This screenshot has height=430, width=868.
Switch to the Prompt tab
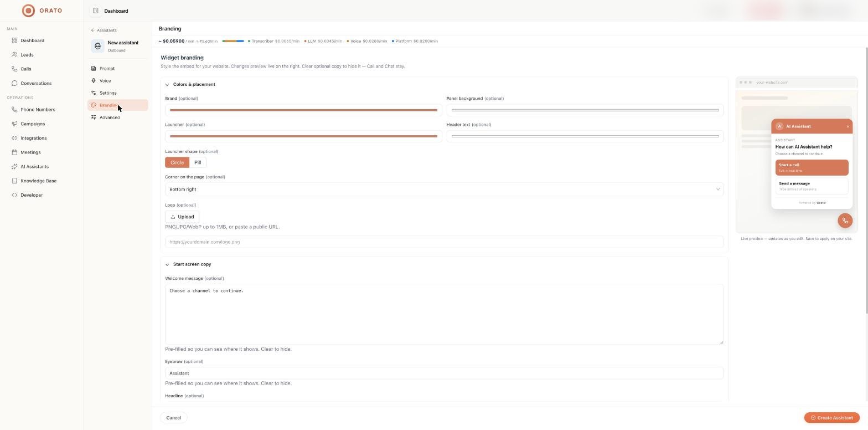(118, 69)
